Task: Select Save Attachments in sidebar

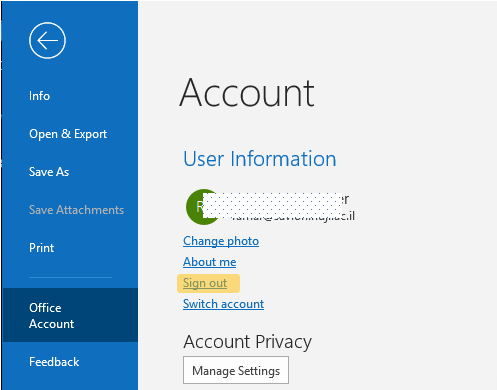Action: 76,210
